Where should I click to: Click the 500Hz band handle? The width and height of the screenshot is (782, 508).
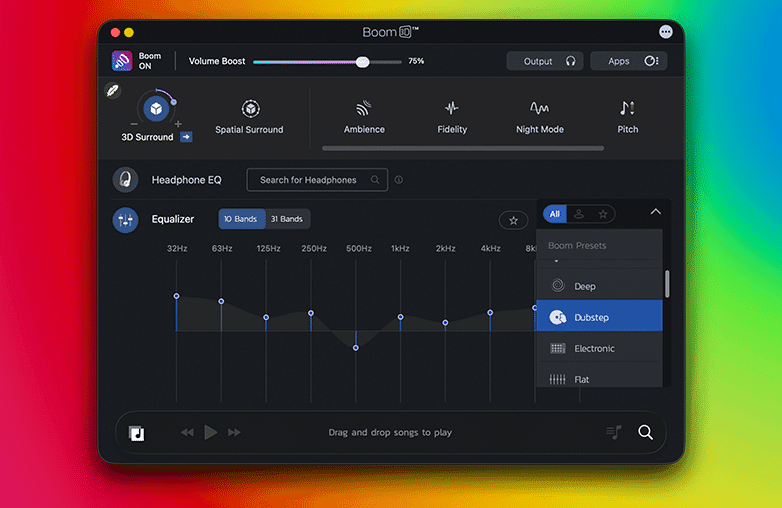[x=356, y=348]
